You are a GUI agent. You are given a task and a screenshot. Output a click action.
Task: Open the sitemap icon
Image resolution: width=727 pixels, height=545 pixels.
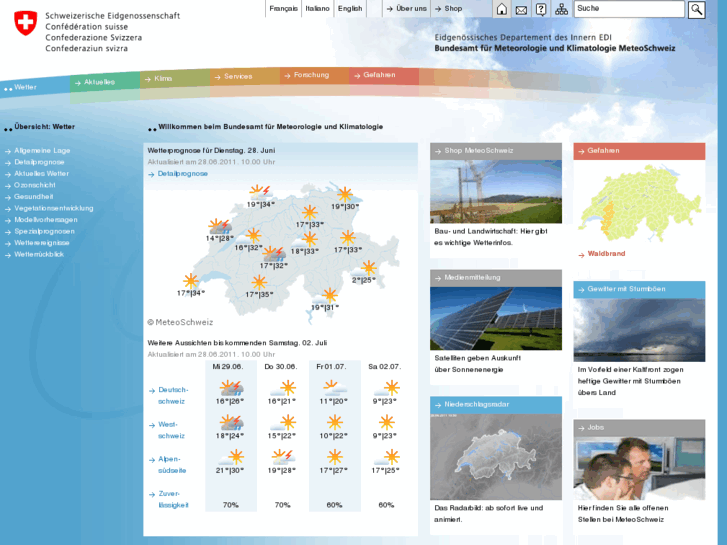pyautogui.click(x=561, y=9)
